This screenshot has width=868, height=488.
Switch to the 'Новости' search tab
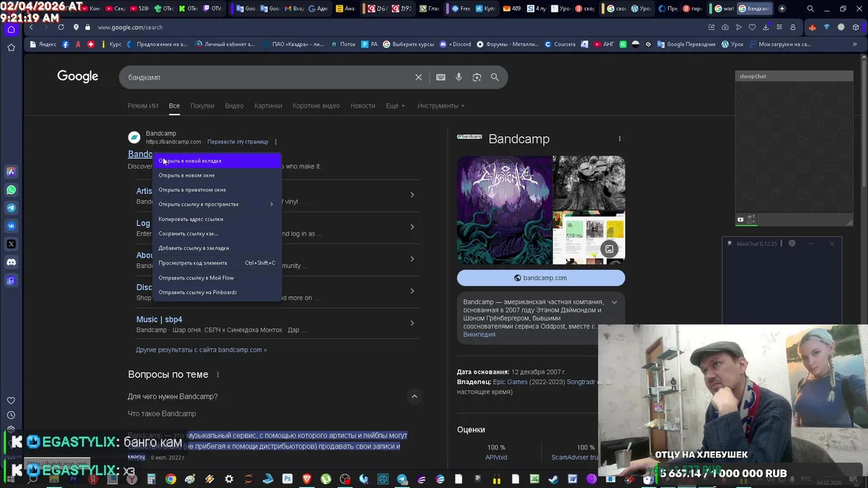363,106
